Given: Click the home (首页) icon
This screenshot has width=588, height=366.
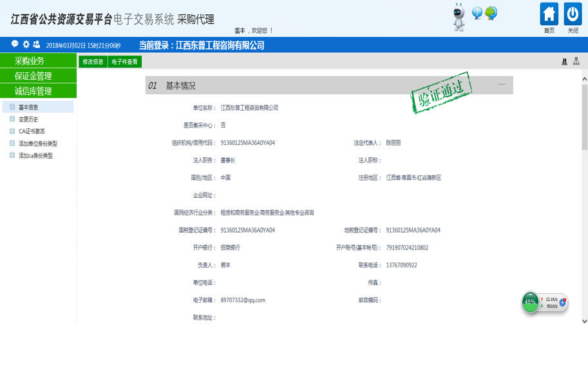Looking at the screenshot, I should [549, 14].
